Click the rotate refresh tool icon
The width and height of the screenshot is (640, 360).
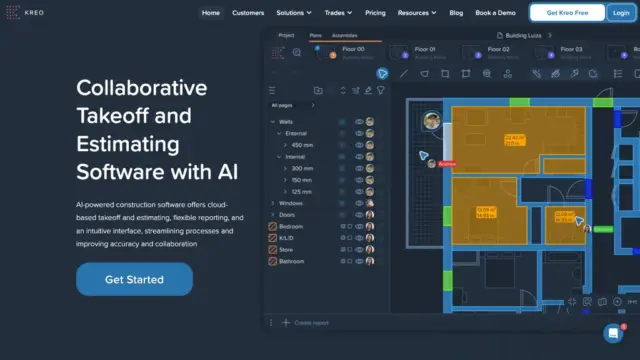point(593,74)
